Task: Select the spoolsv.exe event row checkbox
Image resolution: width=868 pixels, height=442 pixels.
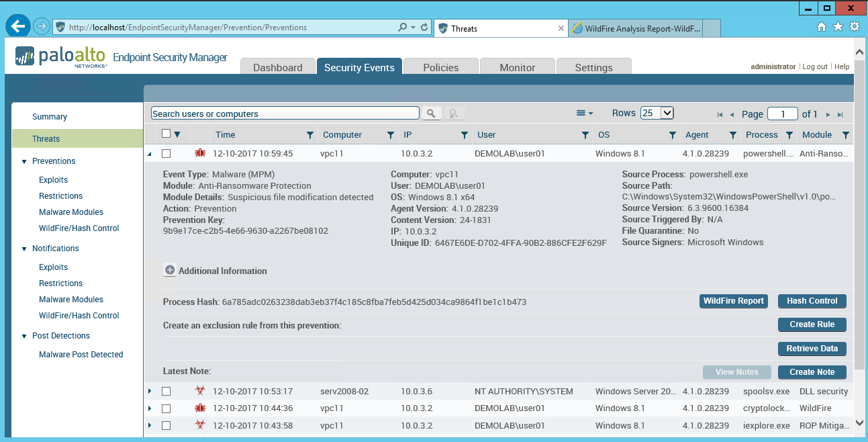Action: (x=166, y=392)
